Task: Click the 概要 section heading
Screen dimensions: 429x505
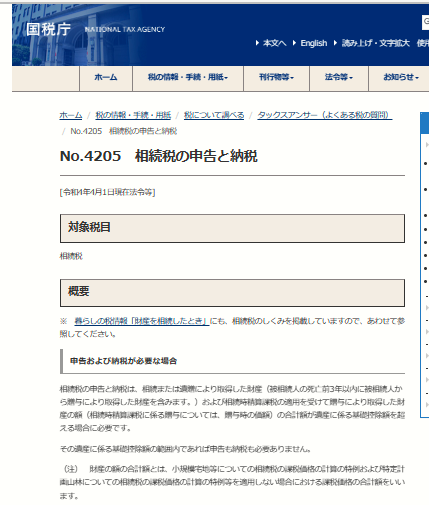Action: (x=232, y=293)
